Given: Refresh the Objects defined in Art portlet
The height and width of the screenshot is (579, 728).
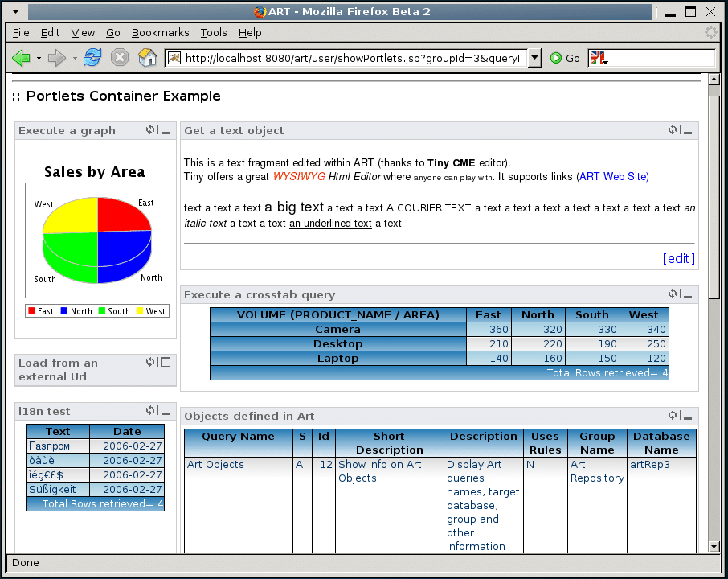Looking at the screenshot, I should pyautogui.click(x=673, y=416).
